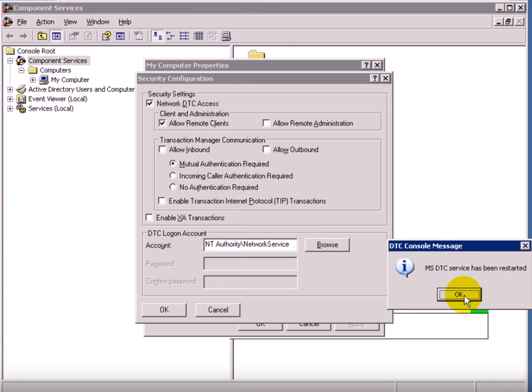Expand Active Directory Users and Computers node
The width and height of the screenshot is (532, 392).
10,90
